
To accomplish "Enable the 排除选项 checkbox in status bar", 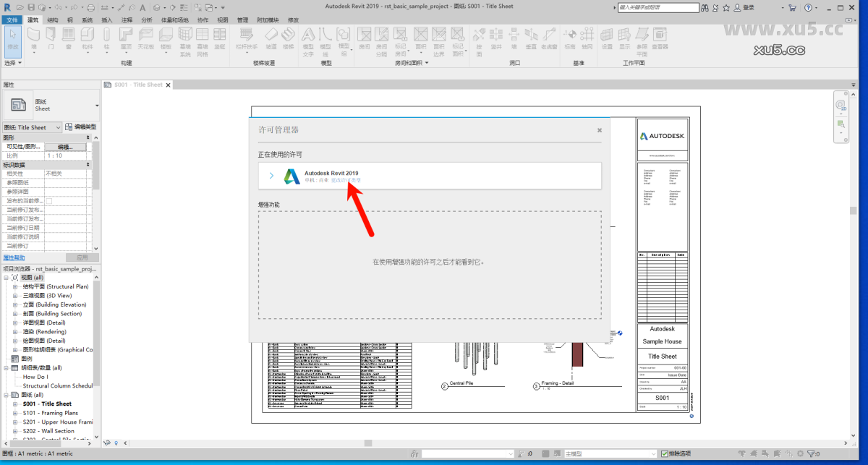I will tap(664, 454).
